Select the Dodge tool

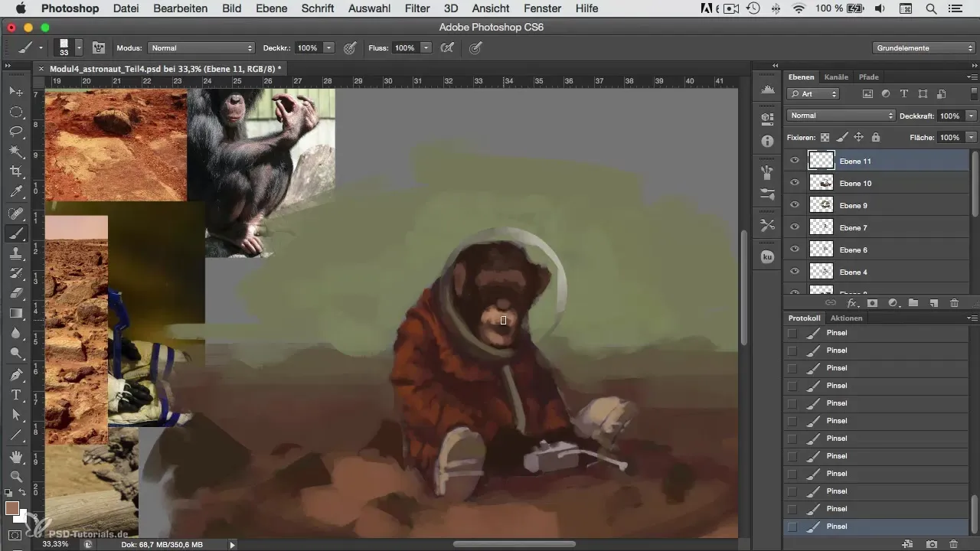(x=15, y=353)
